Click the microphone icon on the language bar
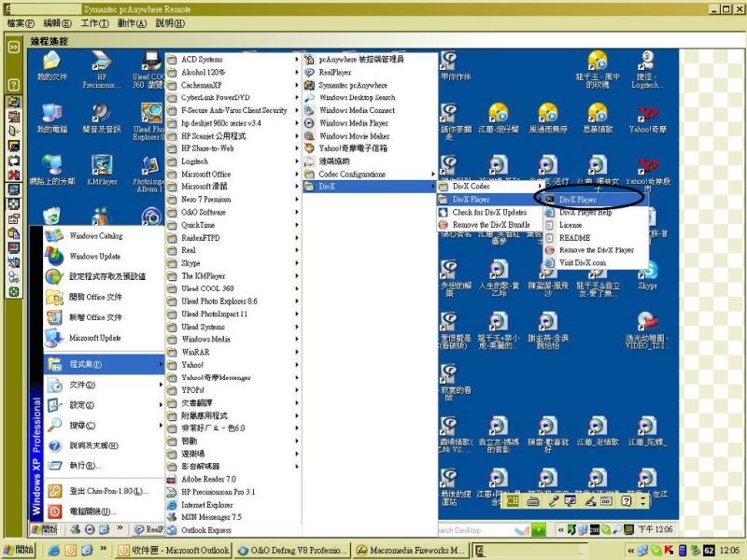This screenshot has height=560, width=747. coord(553,500)
